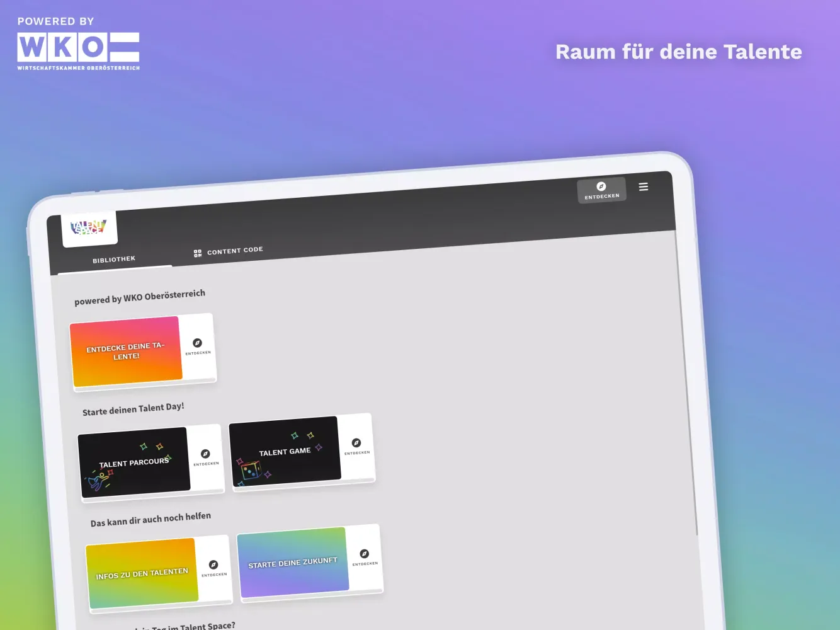Image resolution: width=840 pixels, height=630 pixels.
Task: Click the Entdecken compass icon in header
Action: tap(601, 186)
